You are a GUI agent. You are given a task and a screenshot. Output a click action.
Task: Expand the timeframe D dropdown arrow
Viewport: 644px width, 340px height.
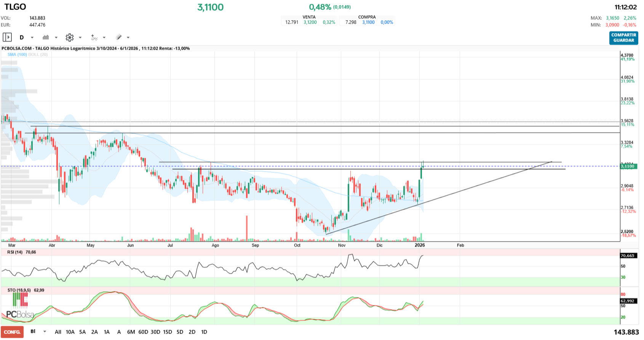[x=32, y=37]
